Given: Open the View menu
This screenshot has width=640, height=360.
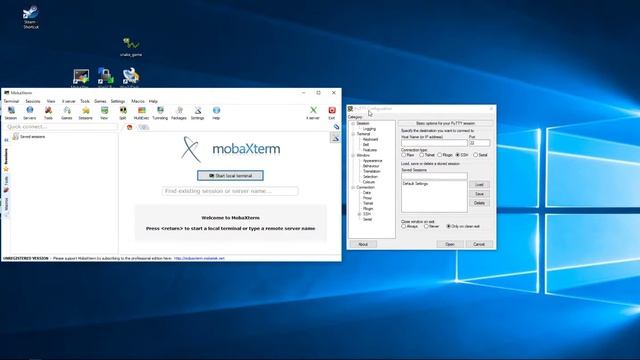Looking at the screenshot, I should [51, 101].
